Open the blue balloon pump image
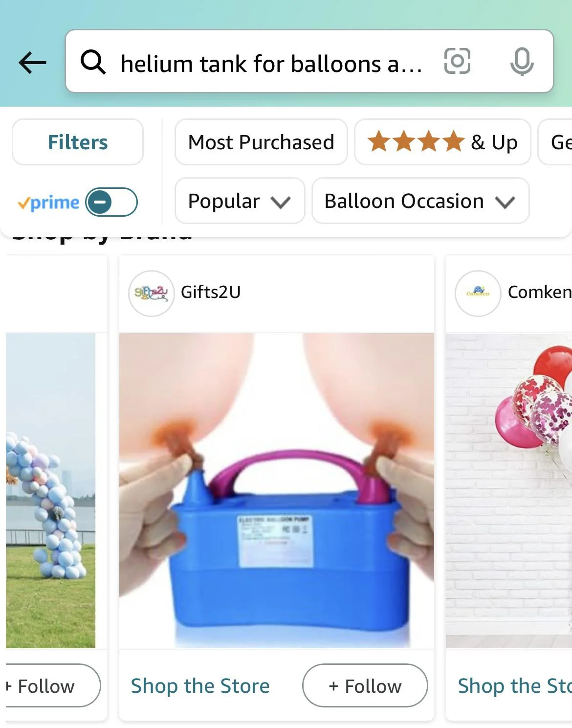The width and height of the screenshot is (572, 728). pos(277,491)
